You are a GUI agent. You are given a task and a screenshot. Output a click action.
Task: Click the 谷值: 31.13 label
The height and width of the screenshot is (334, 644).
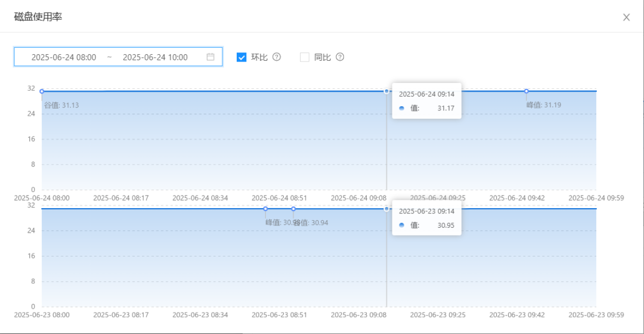click(x=61, y=105)
